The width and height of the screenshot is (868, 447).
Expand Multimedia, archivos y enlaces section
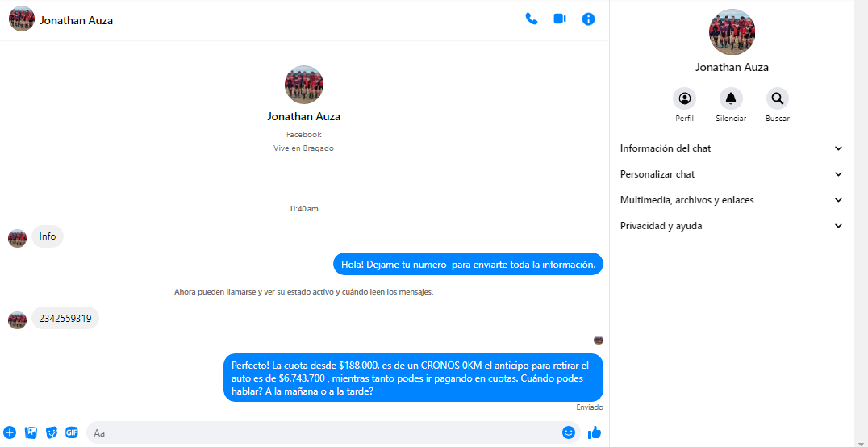click(x=731, y=200)
